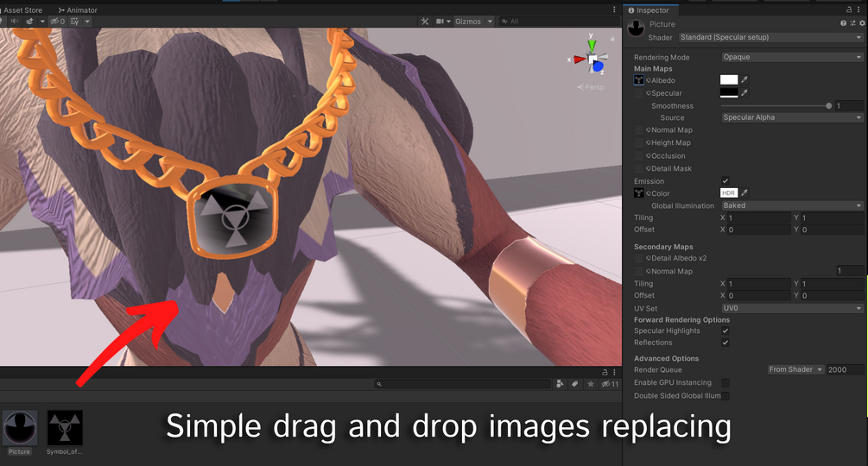This screenshot has height=466, width=868.
Task: Click the Occlusion texture slot
Action: tap(639, 156)
